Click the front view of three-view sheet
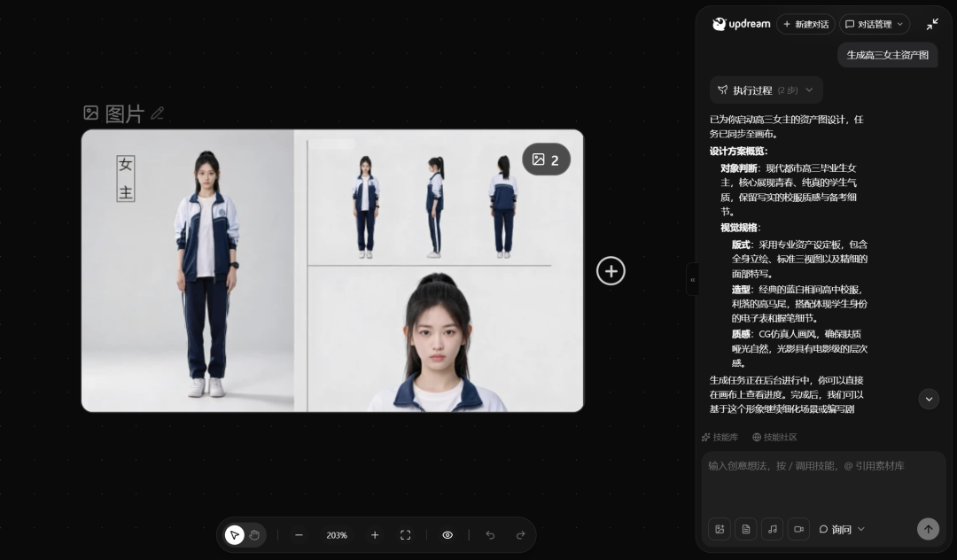957x560 pixels. coord(365,206)
